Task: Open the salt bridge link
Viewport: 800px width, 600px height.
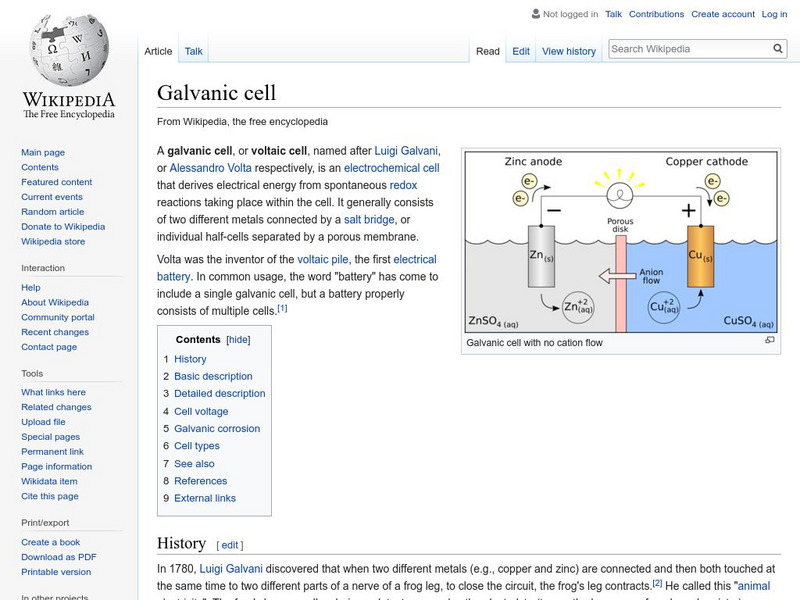Action: pos(369,219)
